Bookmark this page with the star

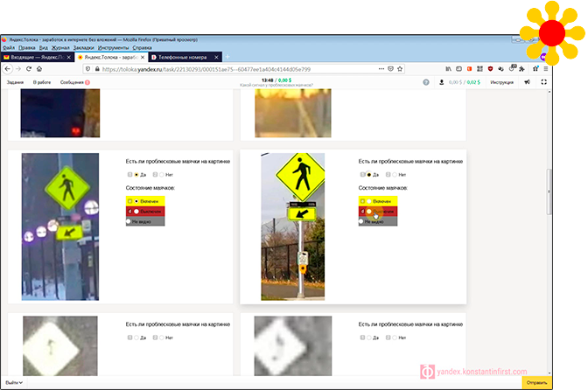coord(400,69)
